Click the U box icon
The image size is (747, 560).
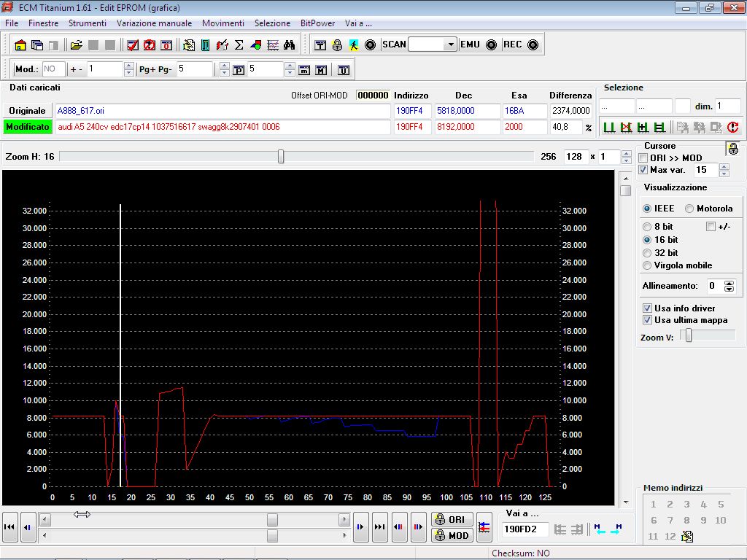pos(344,71)
